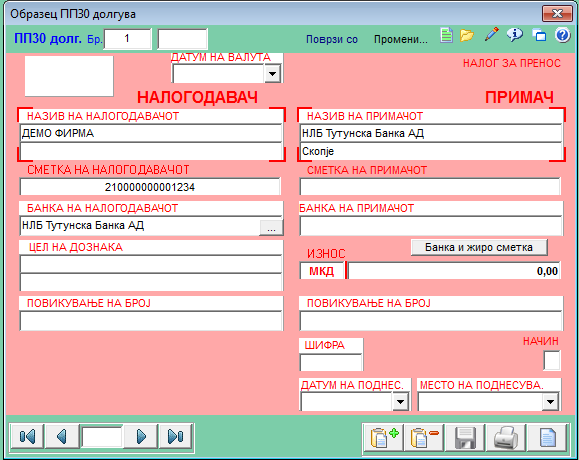579x460 pixels.
Task: Click the НАЧИН box
Action: tap(552, 360)
